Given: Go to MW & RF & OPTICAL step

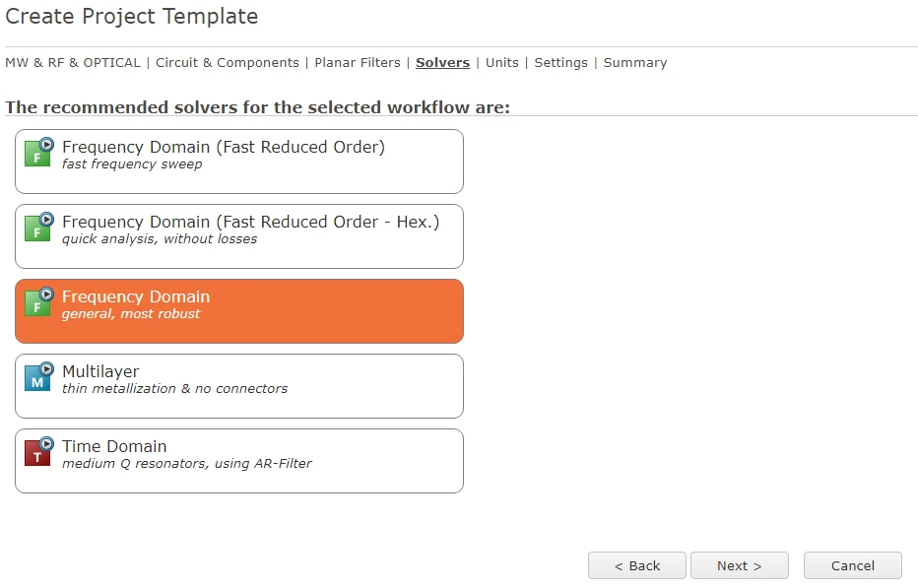Looking at the screenshot, I should click(x=73, y=63).
